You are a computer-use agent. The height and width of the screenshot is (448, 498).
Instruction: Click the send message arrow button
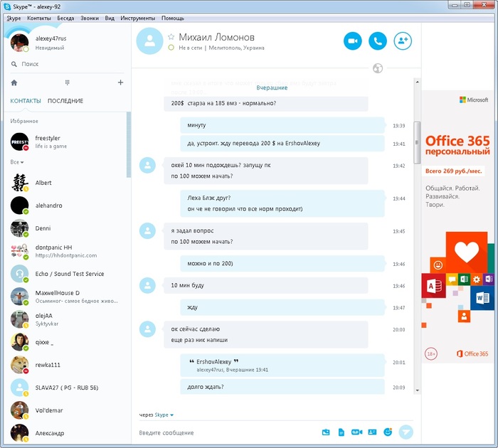coord(406,432)
